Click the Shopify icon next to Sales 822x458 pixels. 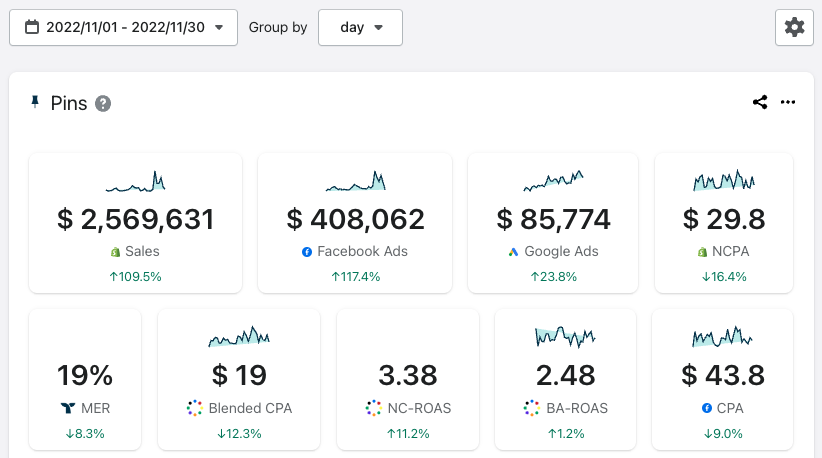115,252
